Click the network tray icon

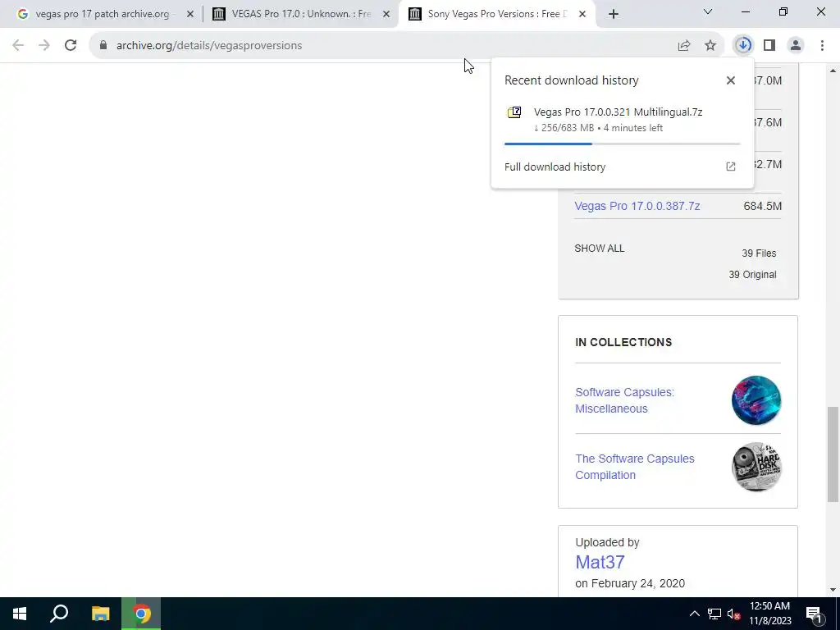click(714, 614)
